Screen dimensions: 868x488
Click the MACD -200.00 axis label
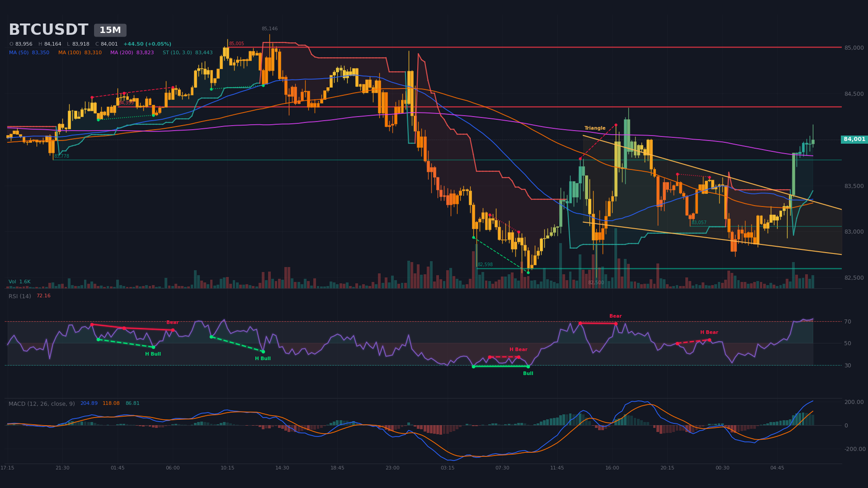[854, 449]
